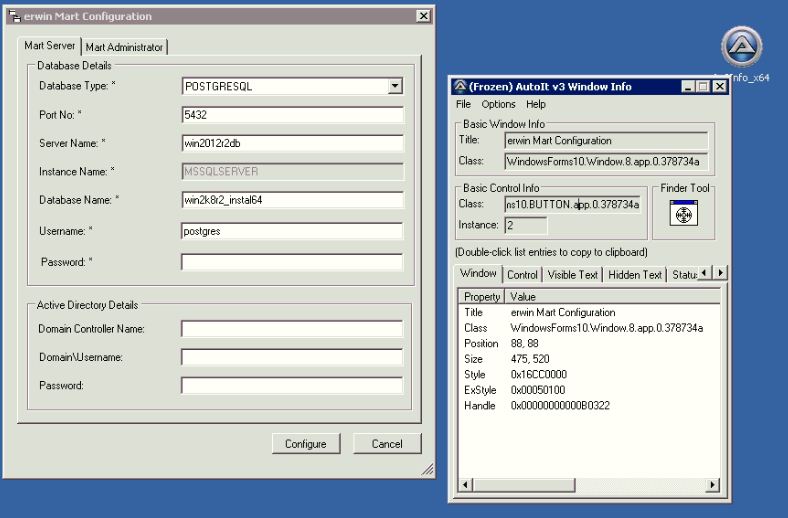Click the Value column header
This screenshot has width=788, height=518.
pos(613,297)
